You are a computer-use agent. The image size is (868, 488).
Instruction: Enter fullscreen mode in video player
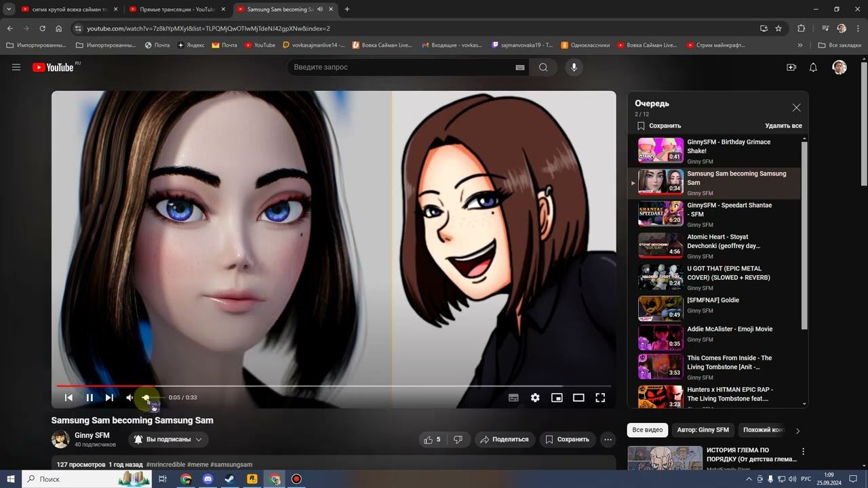600,398
